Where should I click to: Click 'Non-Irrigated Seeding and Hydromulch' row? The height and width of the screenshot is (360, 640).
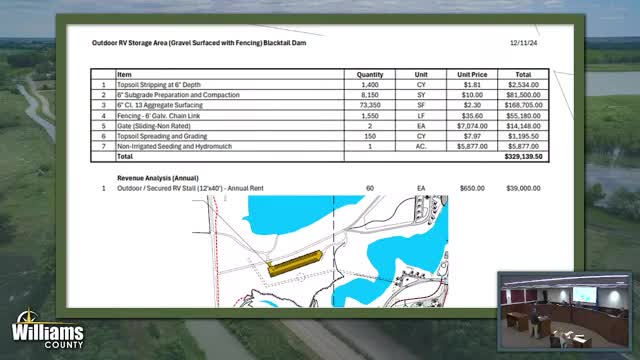320,146
